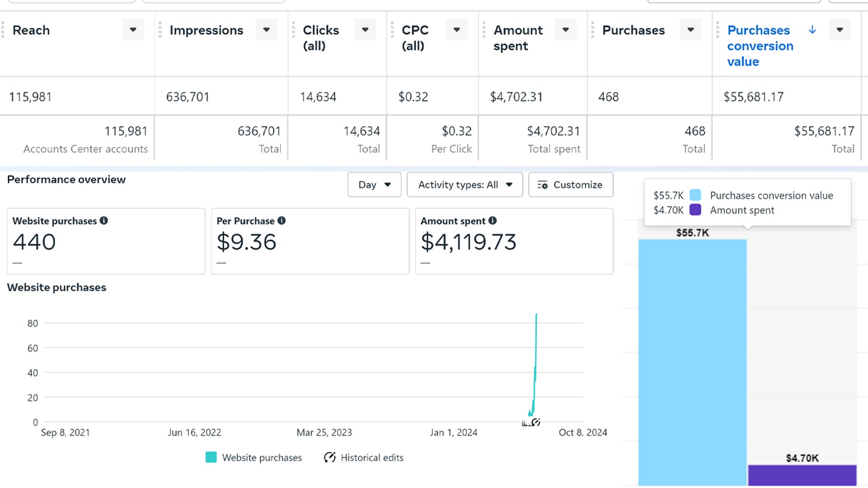Click the $55,681.17 conversion value row cell

(754, 97)
